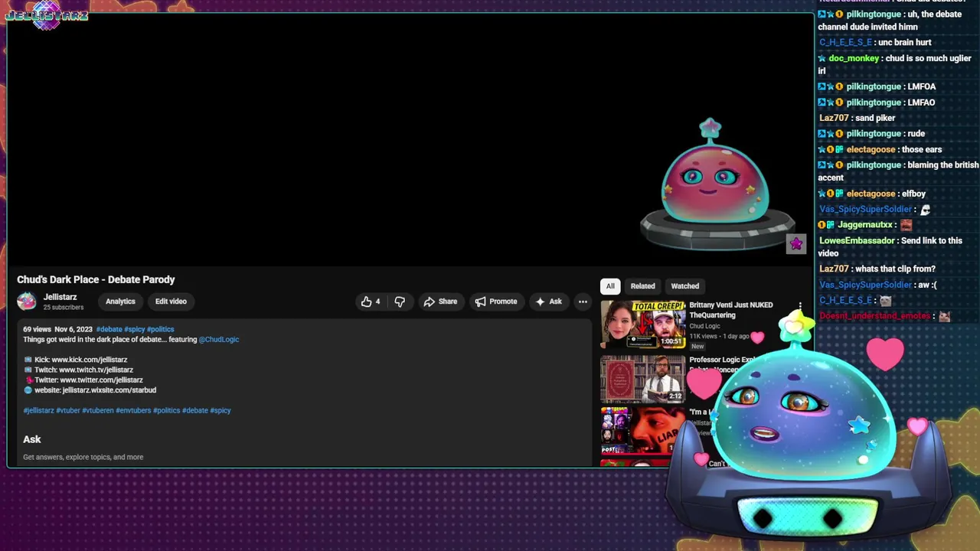Image resolution: width=980 pixels, height=551 pixels.
Task: Click LowesEmbassador username in chat
Action: coord(857,240)
